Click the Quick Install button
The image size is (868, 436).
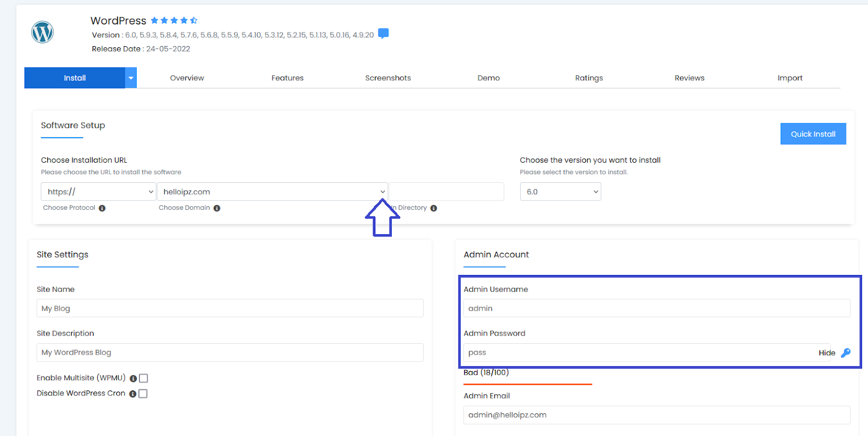813,134
